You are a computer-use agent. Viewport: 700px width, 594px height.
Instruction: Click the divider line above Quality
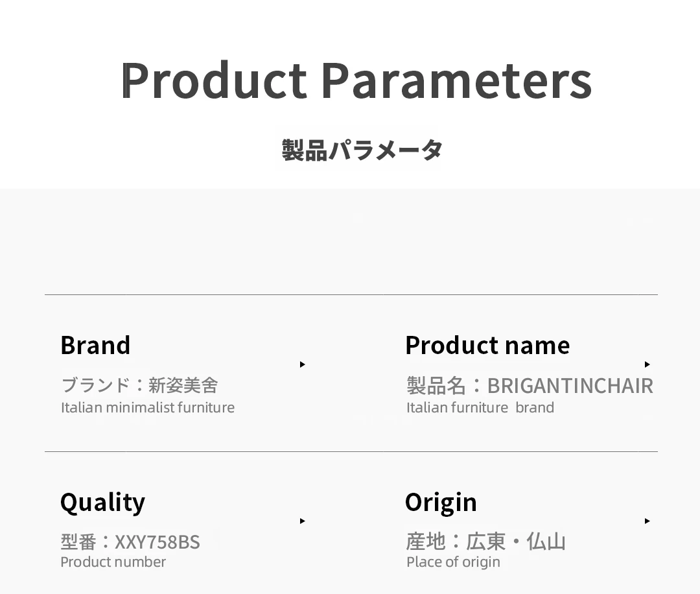351,451
